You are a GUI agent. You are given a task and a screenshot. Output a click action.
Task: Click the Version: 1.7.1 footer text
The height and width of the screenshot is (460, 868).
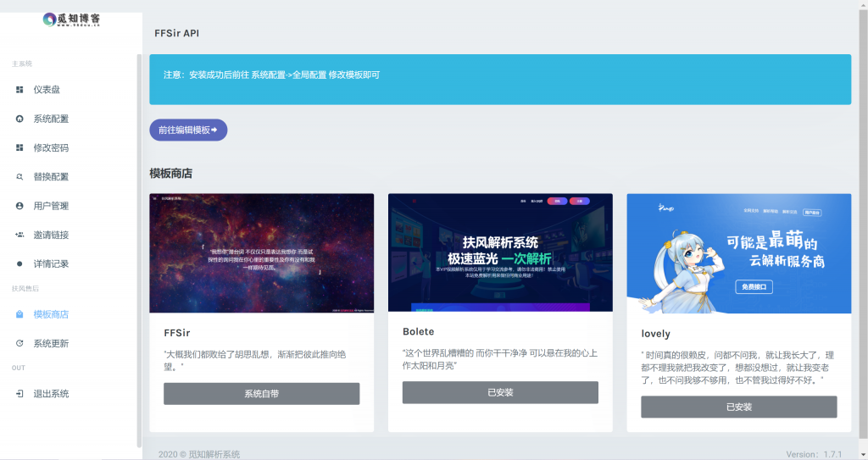[x=814, y=454]
